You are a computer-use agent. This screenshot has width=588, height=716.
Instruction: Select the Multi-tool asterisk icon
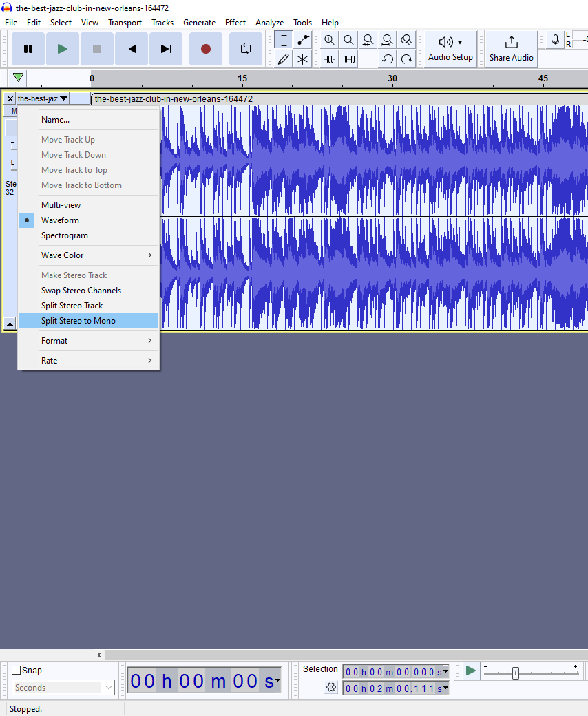[303, 59]
